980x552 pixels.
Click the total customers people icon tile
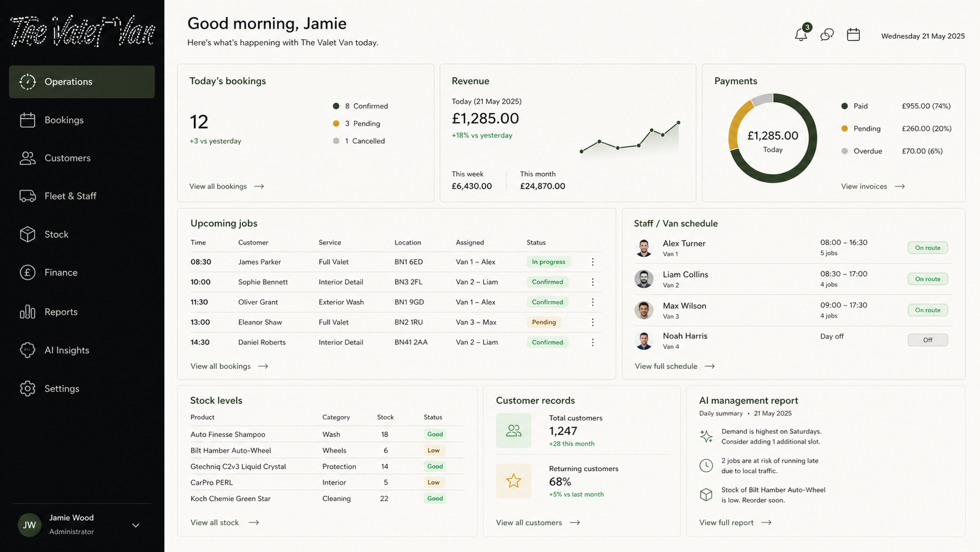tap(513, 431)
